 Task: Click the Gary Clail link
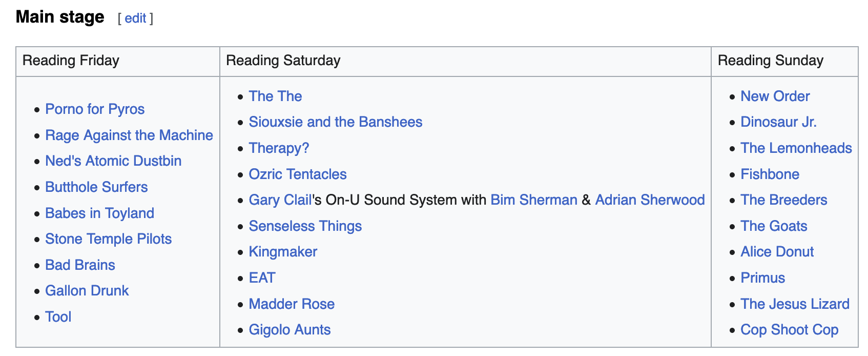point(280,200)
